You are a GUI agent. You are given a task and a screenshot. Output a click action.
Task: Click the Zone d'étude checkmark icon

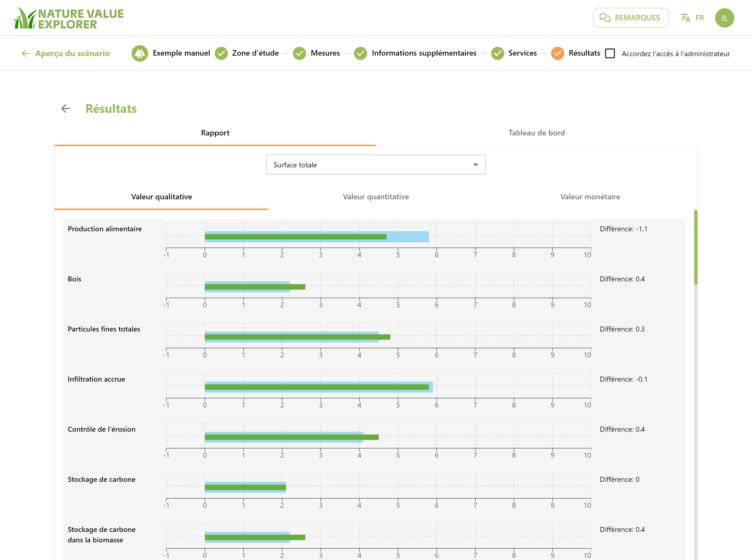point(221,53)
